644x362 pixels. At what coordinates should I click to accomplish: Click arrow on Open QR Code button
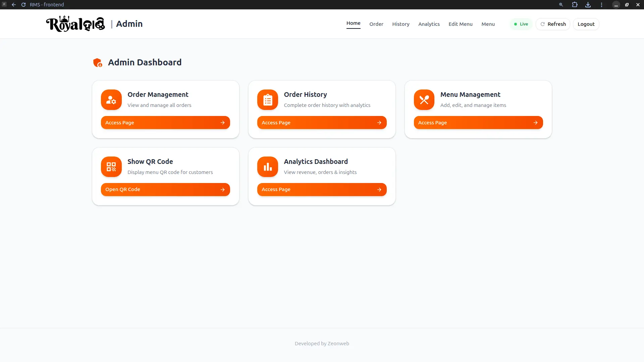coord(223,190)
